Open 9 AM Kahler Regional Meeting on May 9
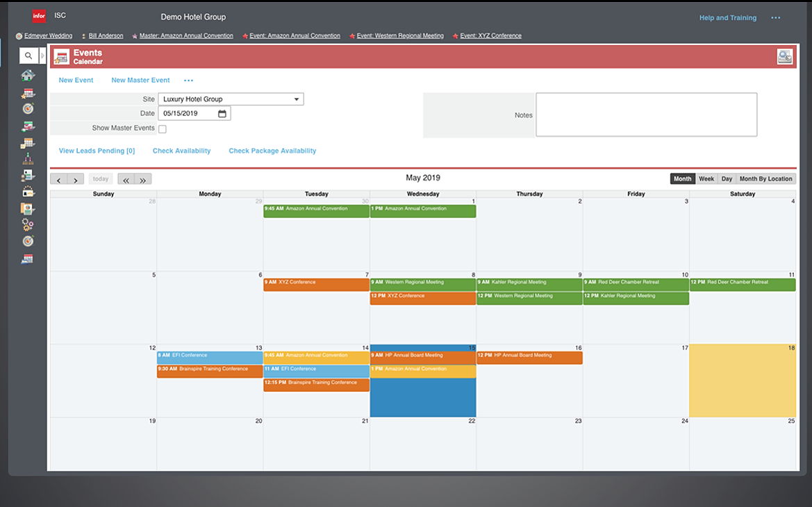812x507 pixels. point(530,285)
